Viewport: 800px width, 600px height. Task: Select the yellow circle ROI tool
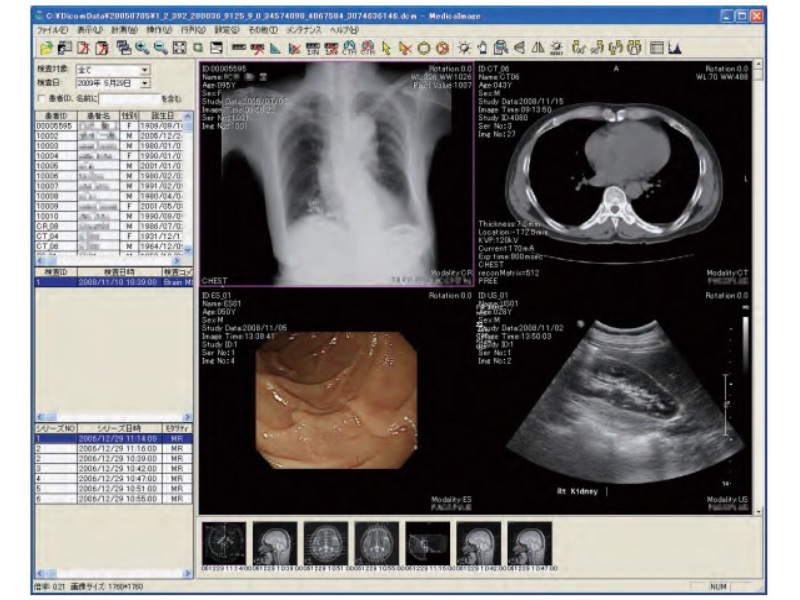point(423,47)
